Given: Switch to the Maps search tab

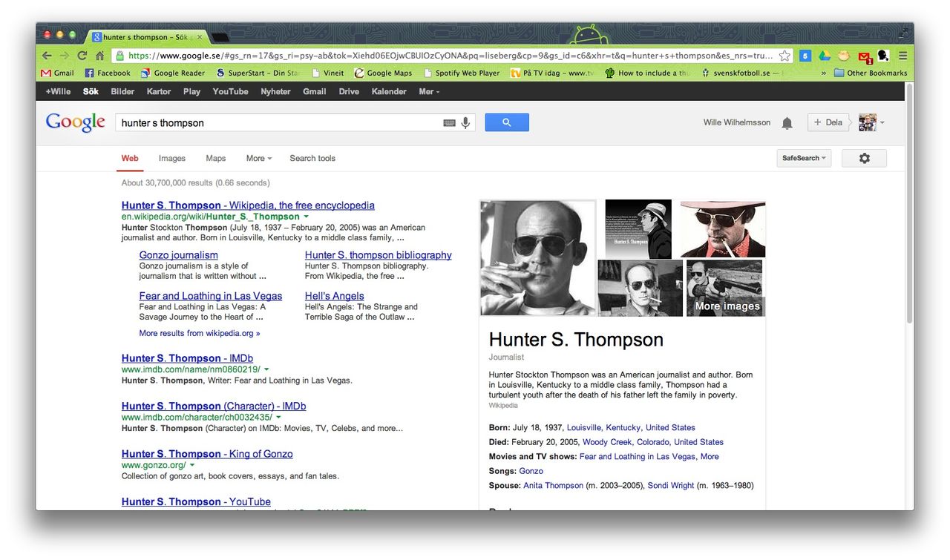Looking at the screenshot, I should [x=216, y=158].
